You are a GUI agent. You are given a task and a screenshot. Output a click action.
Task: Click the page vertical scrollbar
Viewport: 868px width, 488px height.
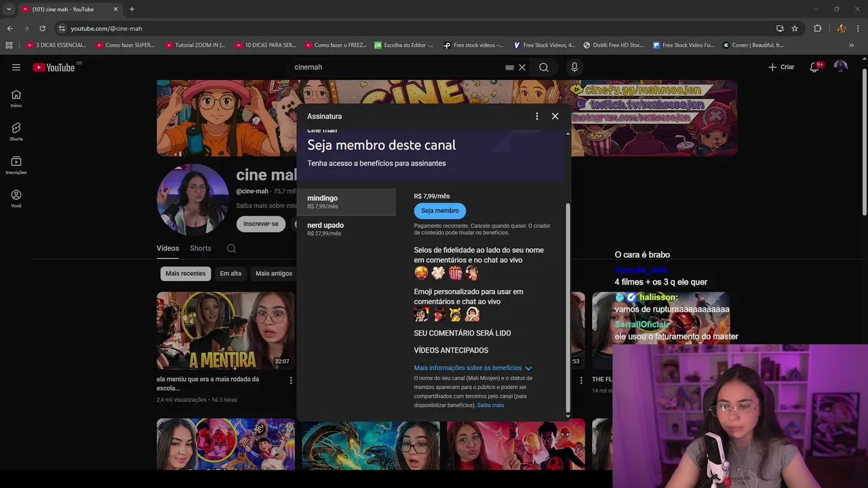864,142
